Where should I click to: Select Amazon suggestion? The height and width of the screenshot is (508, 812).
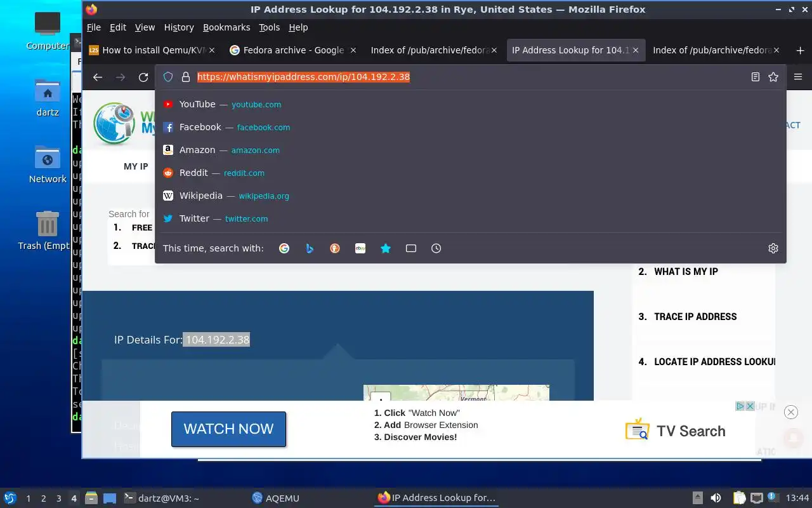coord(470,150)
